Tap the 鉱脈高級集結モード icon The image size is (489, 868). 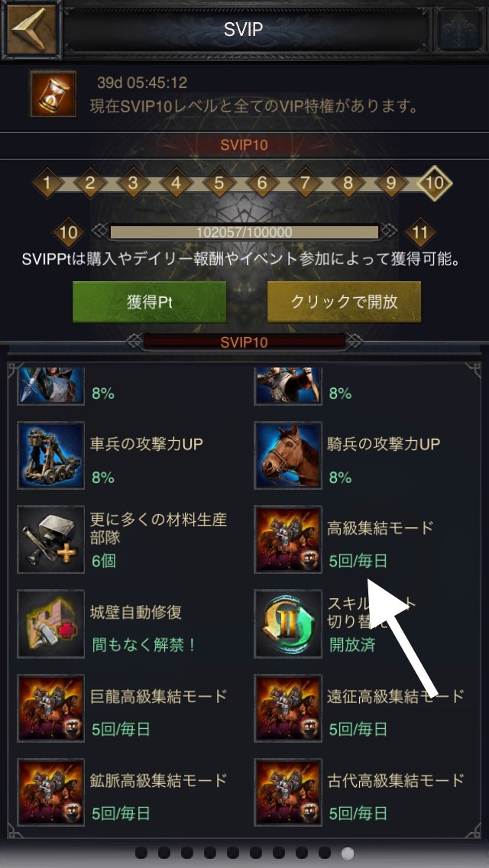(x=51, y=792)
